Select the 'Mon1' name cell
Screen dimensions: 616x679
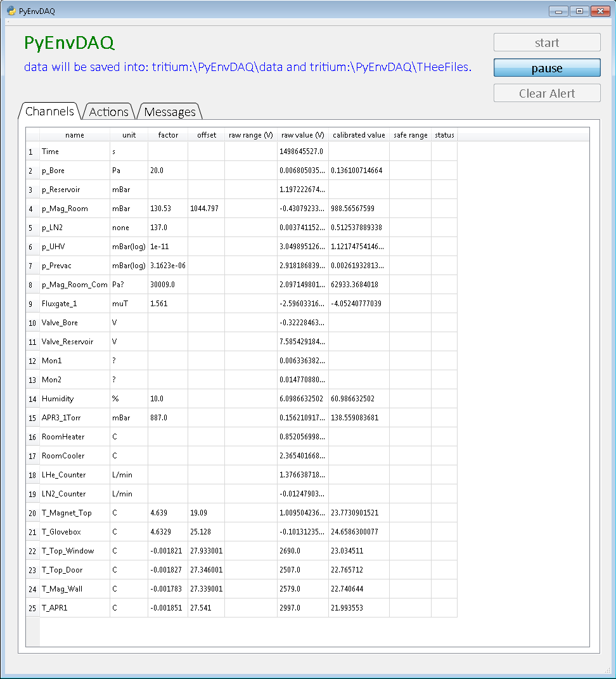pos(75,361)
